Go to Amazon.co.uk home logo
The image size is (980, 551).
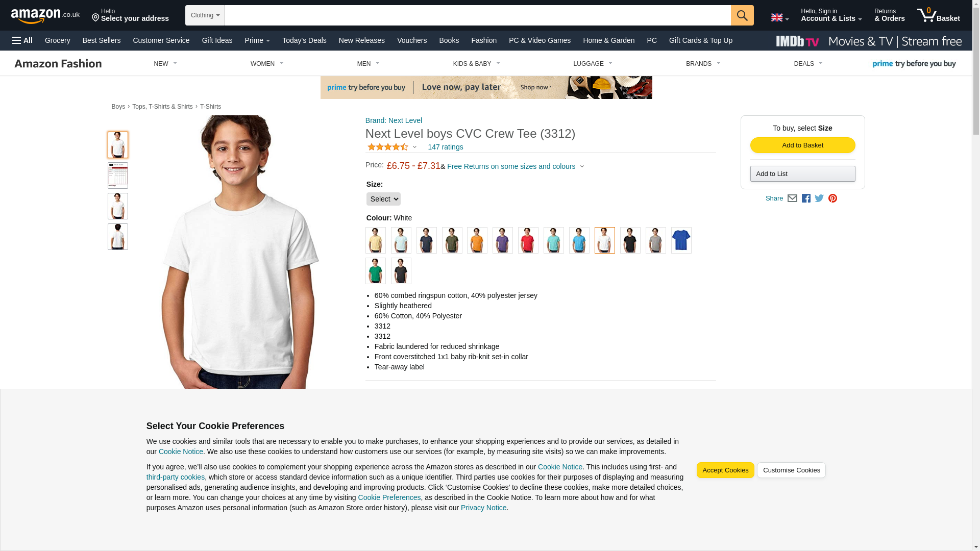45,16
